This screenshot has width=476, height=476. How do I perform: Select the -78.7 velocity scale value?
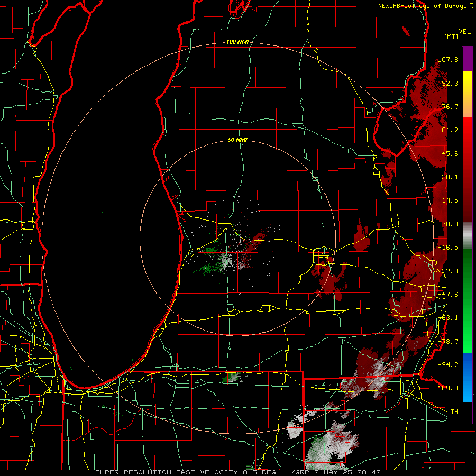point(448,342)
